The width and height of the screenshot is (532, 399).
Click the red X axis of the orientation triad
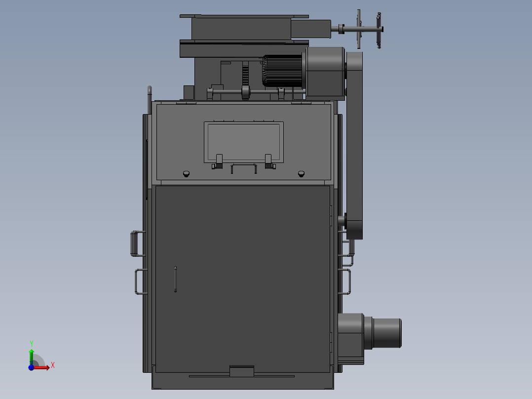[42, 367]
